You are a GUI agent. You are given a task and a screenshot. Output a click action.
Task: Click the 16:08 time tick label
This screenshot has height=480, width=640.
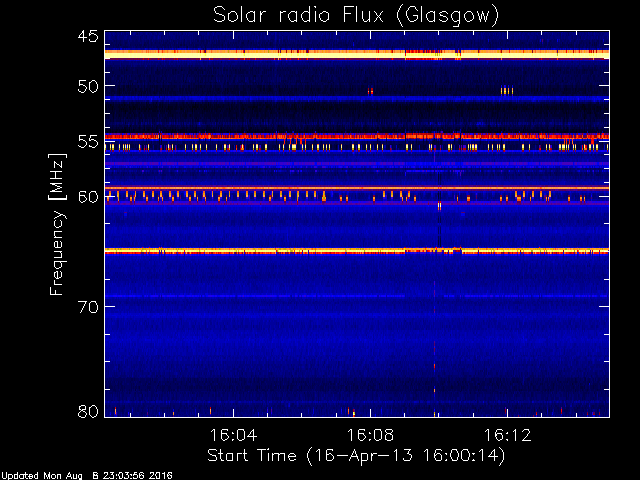(370, 435)
